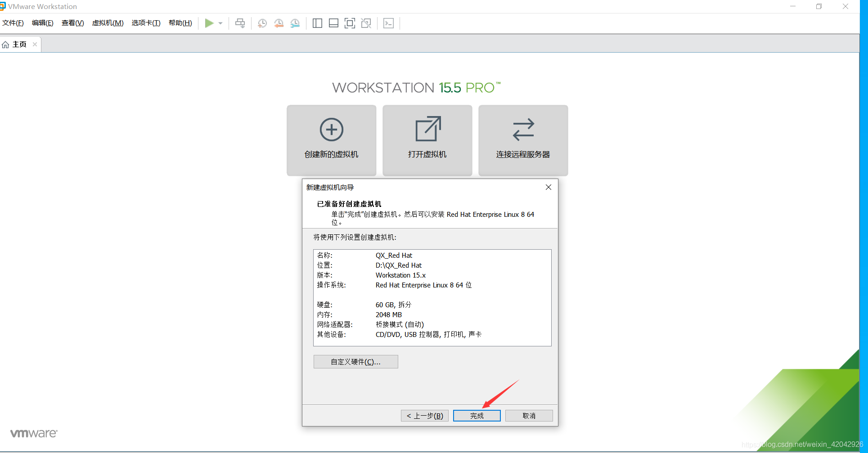Toggle the thumbnail bar icon
The height and width of the screenshot is (453, 868).
coord(333,23)
